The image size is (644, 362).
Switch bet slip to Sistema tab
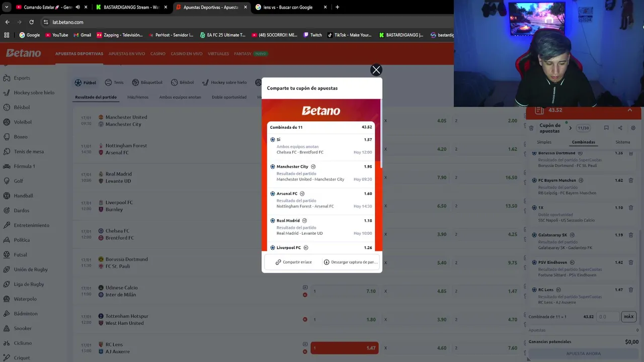(622, 142)
